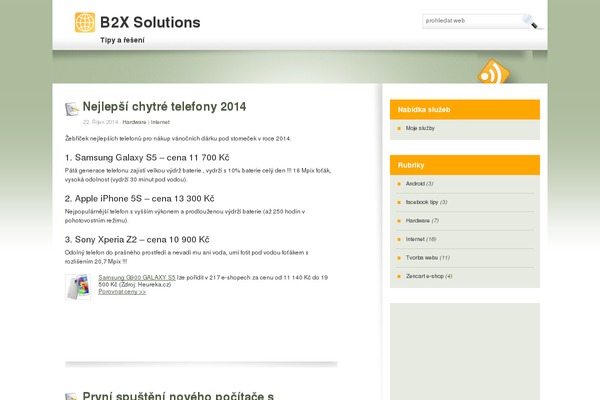Screen dimensions: 600x400
Task: Click the magnifying glass search icon
Action: coord(531,22)
